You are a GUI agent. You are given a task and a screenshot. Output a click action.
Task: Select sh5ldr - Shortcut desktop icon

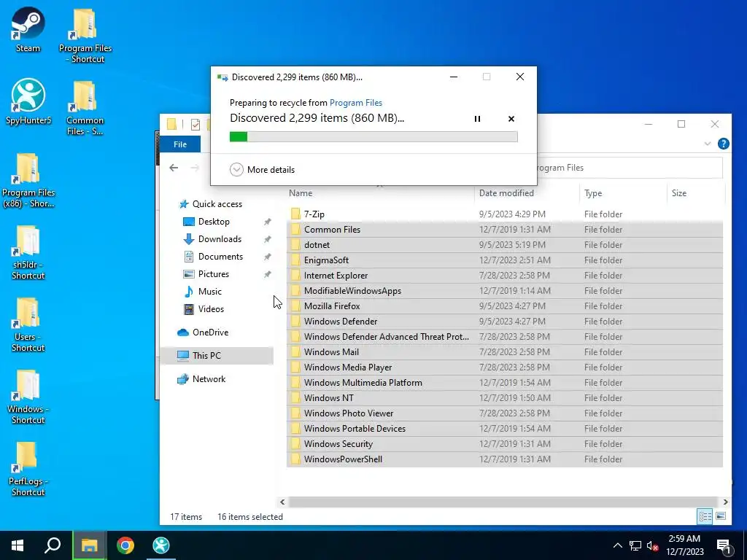click(x=28, y=252)
